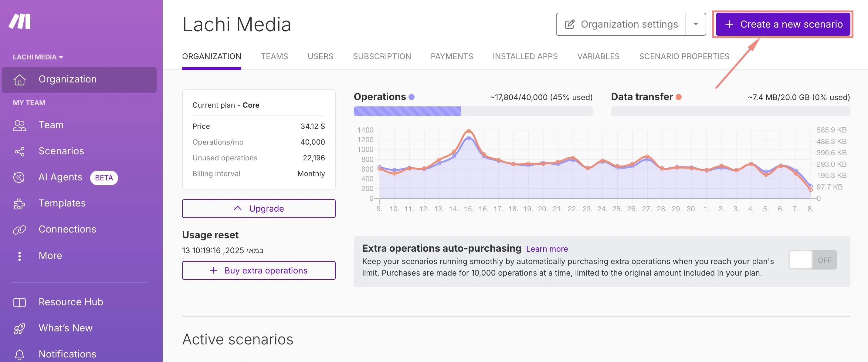Click the 'Current plan - Core' heading

[226, 105]
